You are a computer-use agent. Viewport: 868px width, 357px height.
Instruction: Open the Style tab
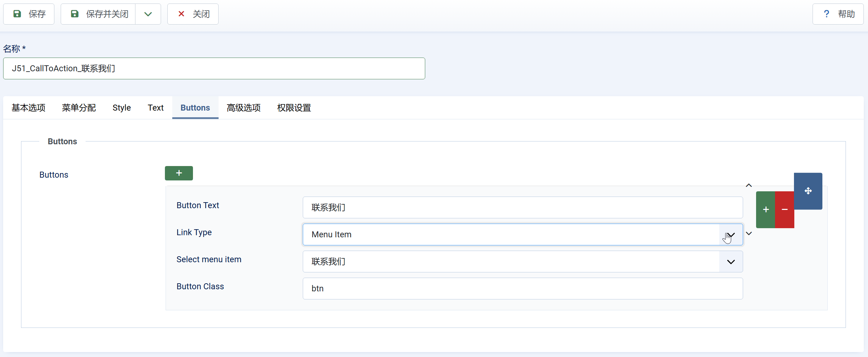121,108
